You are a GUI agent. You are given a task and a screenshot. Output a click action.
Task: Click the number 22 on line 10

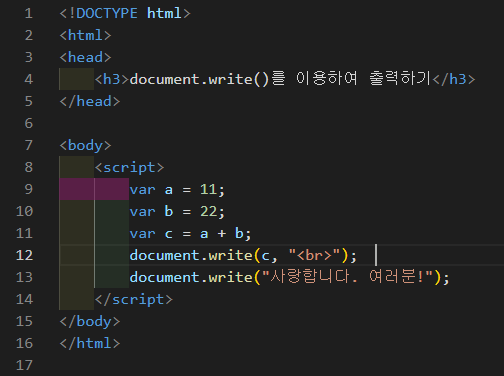[208, 211]
